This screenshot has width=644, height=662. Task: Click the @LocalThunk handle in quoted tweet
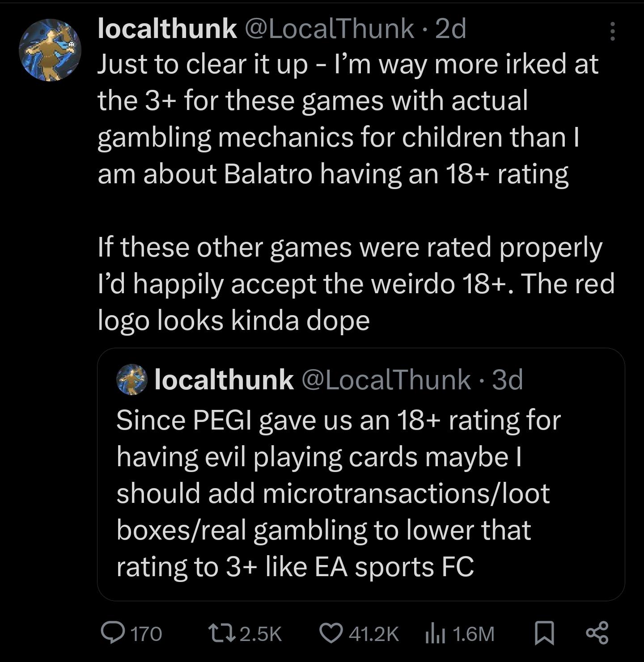click(386, 379)
